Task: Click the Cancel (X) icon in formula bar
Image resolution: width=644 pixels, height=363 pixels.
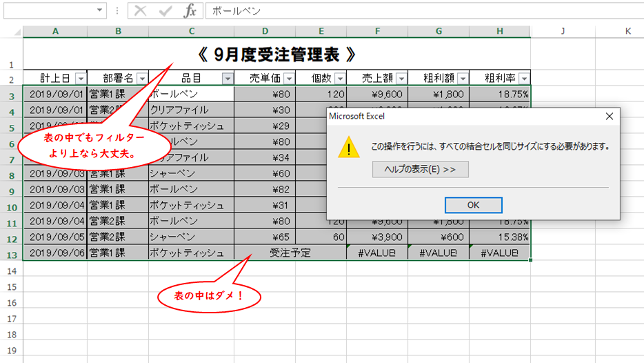Action: pos(141,11)
